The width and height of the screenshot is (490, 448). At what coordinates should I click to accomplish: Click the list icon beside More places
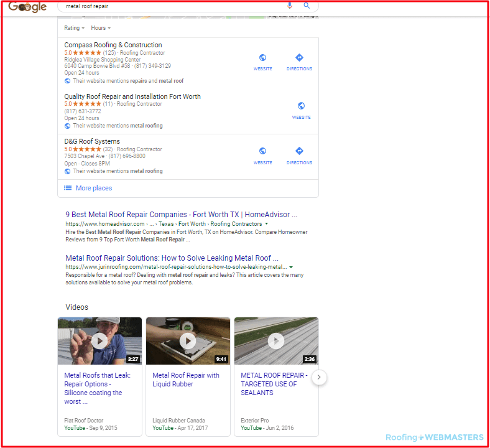[68, 188]
